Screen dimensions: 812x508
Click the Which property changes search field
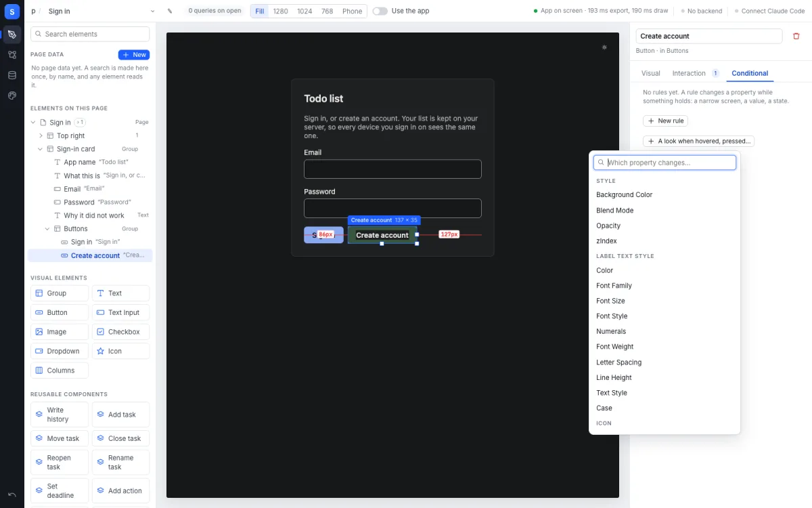click(x=664, y=163)
